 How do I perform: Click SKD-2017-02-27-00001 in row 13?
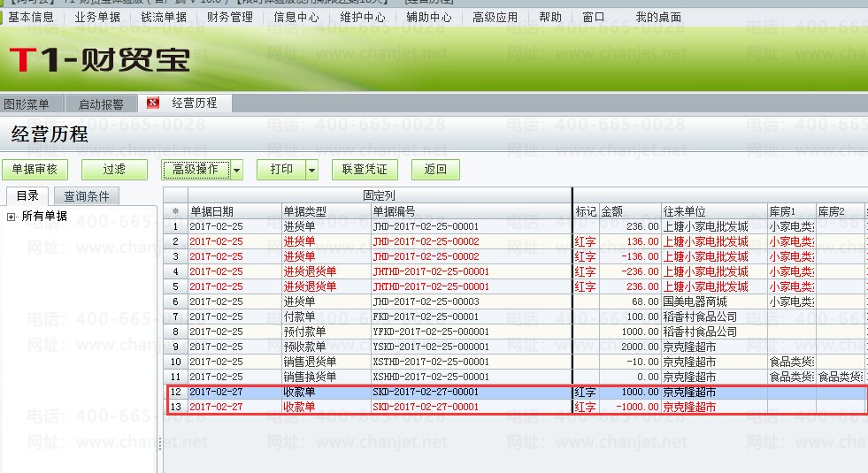(425, 407)
